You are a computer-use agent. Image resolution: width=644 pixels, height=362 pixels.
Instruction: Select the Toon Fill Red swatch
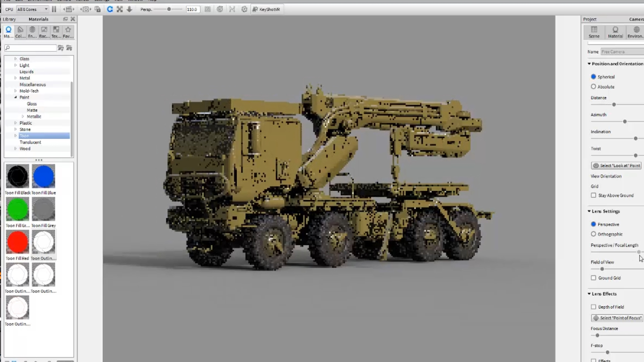coord(17,242)
